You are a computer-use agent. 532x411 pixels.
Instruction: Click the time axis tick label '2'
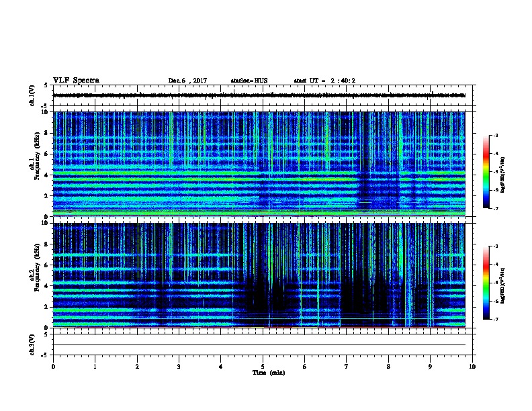137,367
